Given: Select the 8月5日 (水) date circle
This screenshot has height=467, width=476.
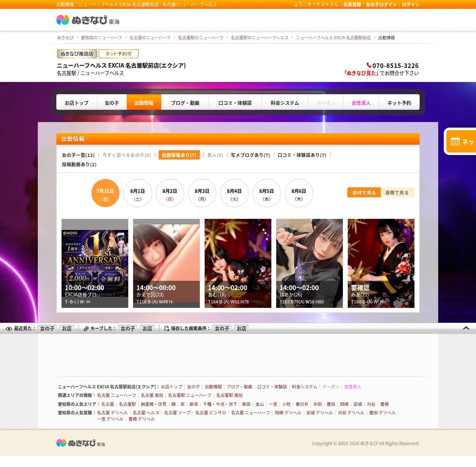Looking at the screenshot, I should (267, 193).
